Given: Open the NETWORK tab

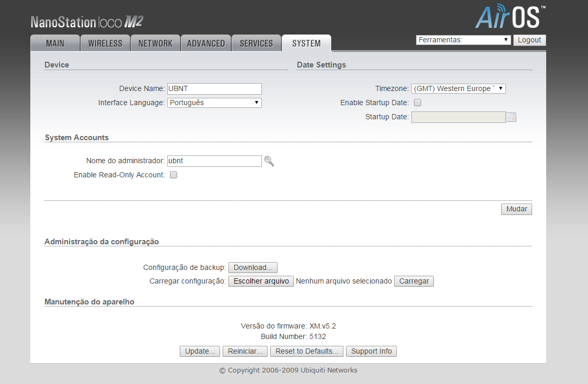Looking at the screenshot, I should [x=155, y=43].
